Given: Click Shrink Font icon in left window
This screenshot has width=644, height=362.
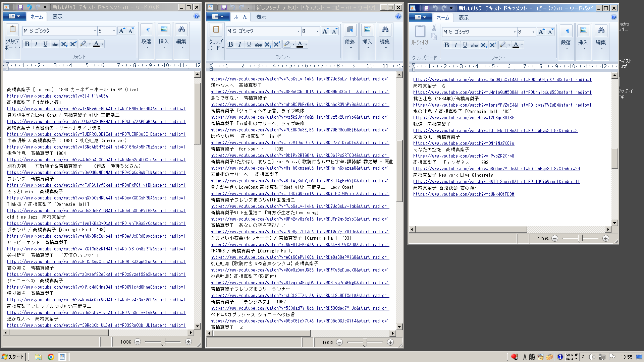Looking at the screenshot, I should pos(131,31).
